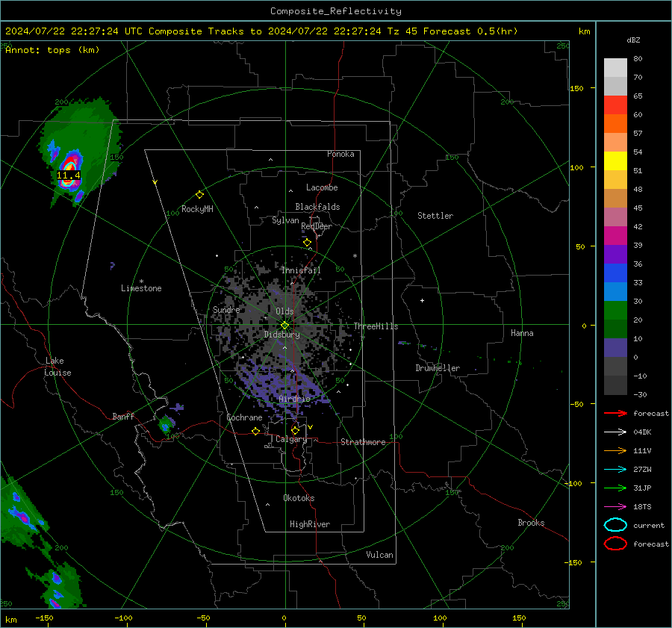Click the cyan 27ZW arrow legend icon

[615, 470]
